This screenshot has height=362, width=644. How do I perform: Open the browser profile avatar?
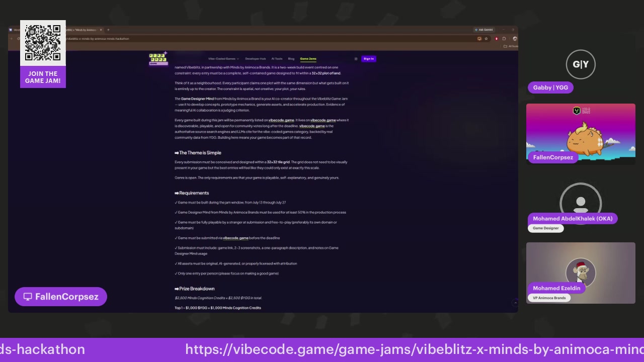pyautogui.click(x=515, y=39)
